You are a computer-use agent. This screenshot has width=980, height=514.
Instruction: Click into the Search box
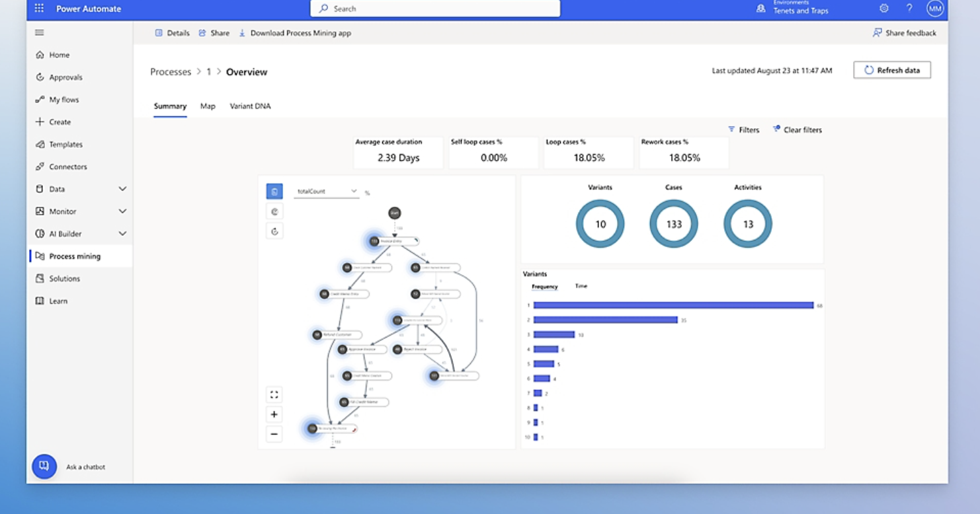tap(435, 9)
